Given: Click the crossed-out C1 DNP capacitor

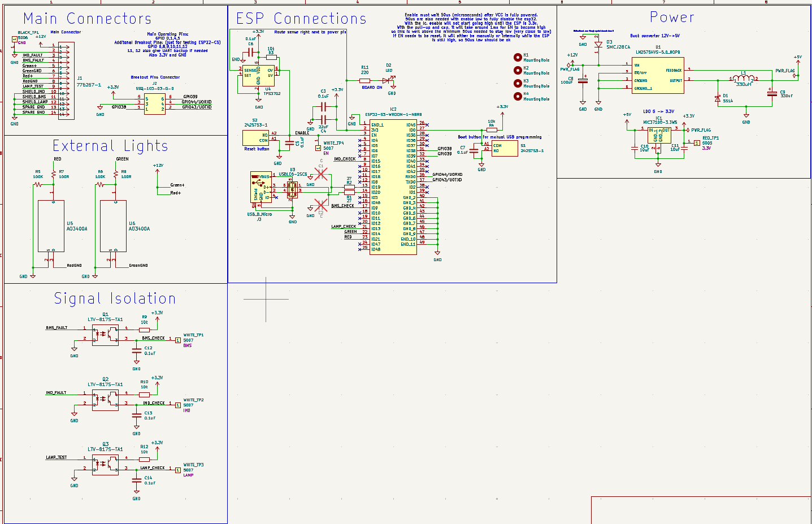Looking at the screenshot, I should point(321,174).
